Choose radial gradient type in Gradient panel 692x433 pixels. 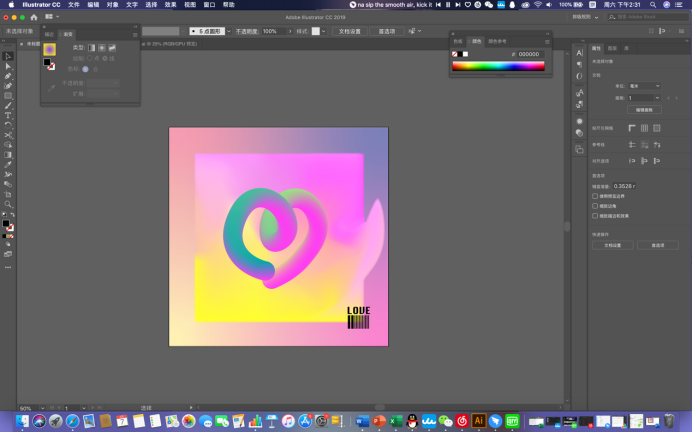[x=102, y=48]
